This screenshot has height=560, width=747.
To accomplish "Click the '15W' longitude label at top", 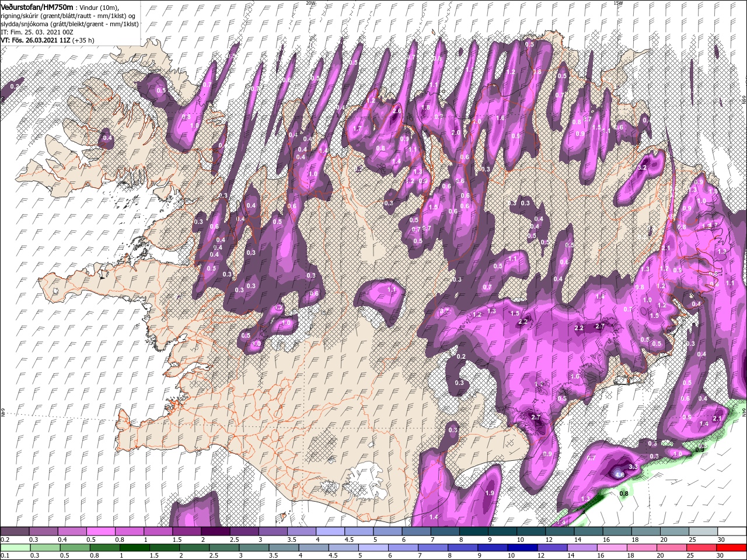I will [618, 3].
